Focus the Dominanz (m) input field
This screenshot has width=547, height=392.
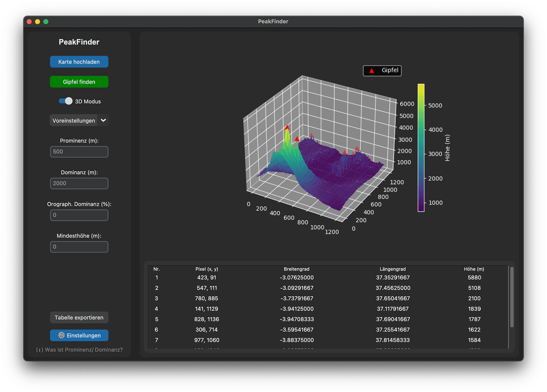coord(79,184)
